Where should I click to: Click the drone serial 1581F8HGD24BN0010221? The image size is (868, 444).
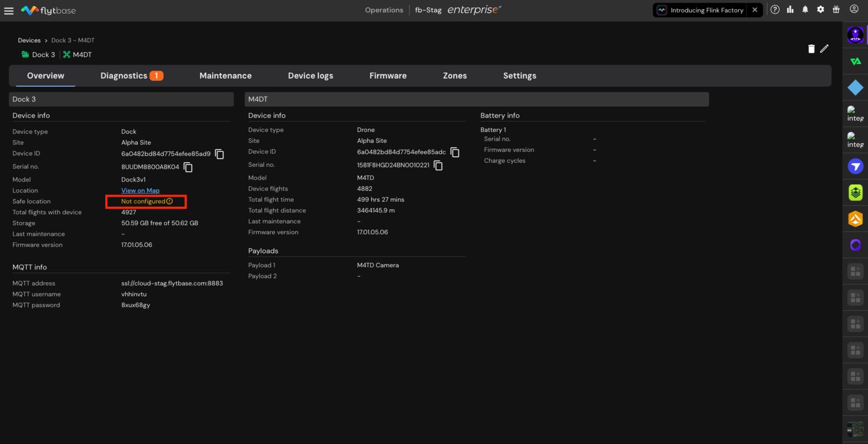(393, 165)
